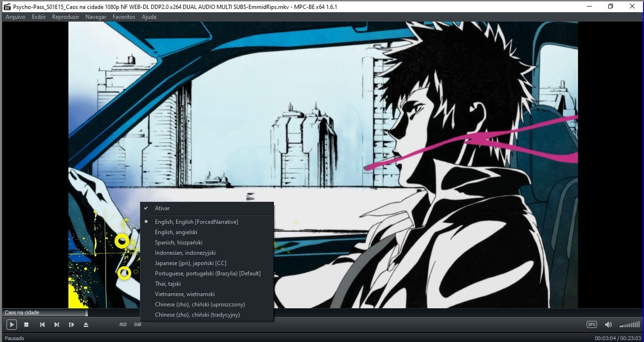Click the Stop playback icon
The image size is (644, 342).
[x=27, y=325]
